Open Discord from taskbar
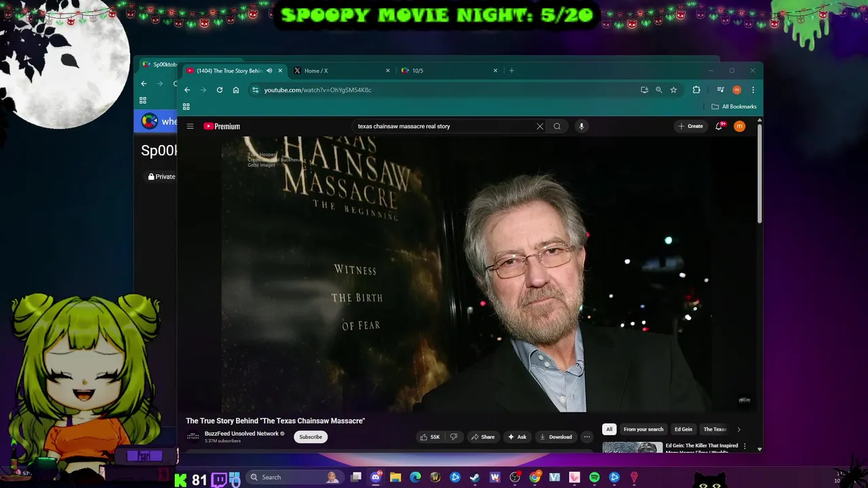868x488 pixels. tap(376, 477)
